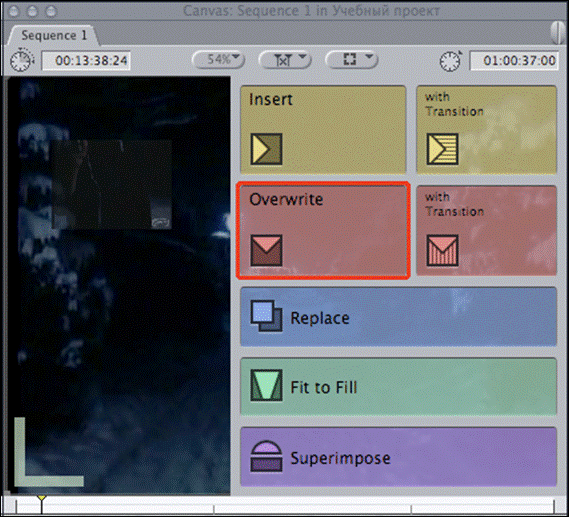Open the view mode pop-up menu
This screenshot has width=569, height=517.
352,60
